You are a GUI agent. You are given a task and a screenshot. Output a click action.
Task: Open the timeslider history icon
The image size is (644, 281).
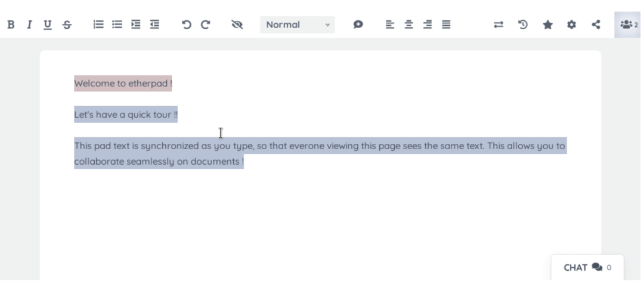[x=522, y=24]
